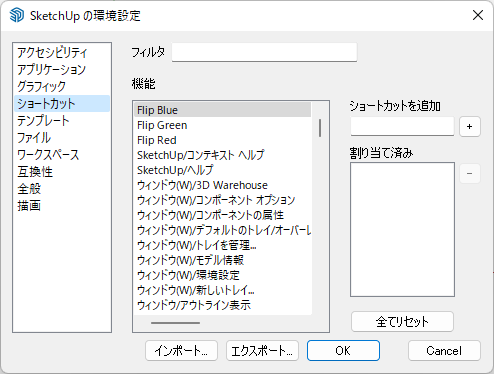Close the SketchUp 環境設定 dialog
The image size is (494, 374).
478,15
